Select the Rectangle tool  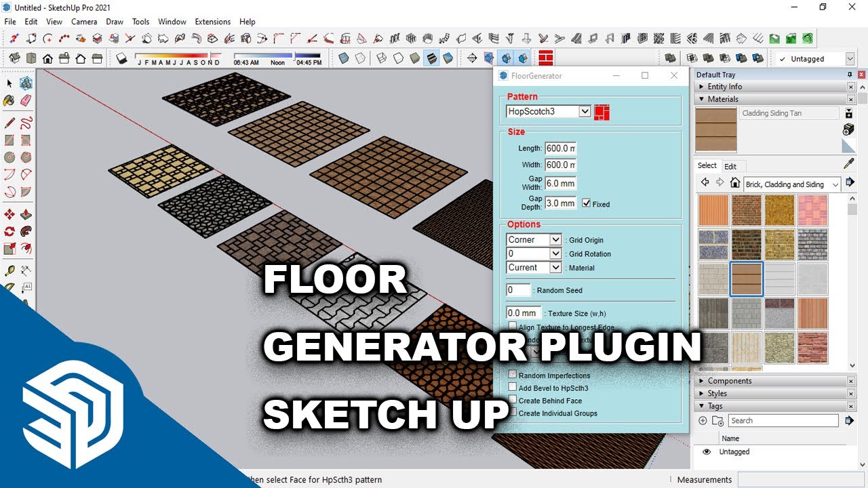pos(9,140)
